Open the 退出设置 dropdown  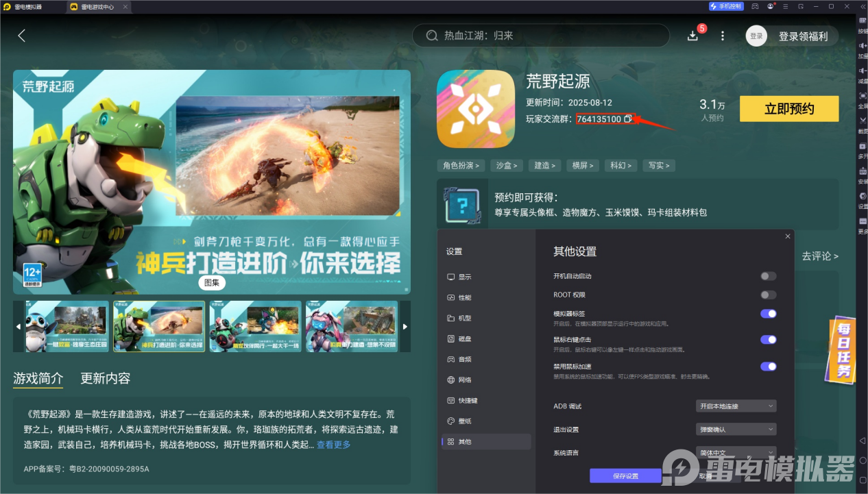click(x=736, y=430)
